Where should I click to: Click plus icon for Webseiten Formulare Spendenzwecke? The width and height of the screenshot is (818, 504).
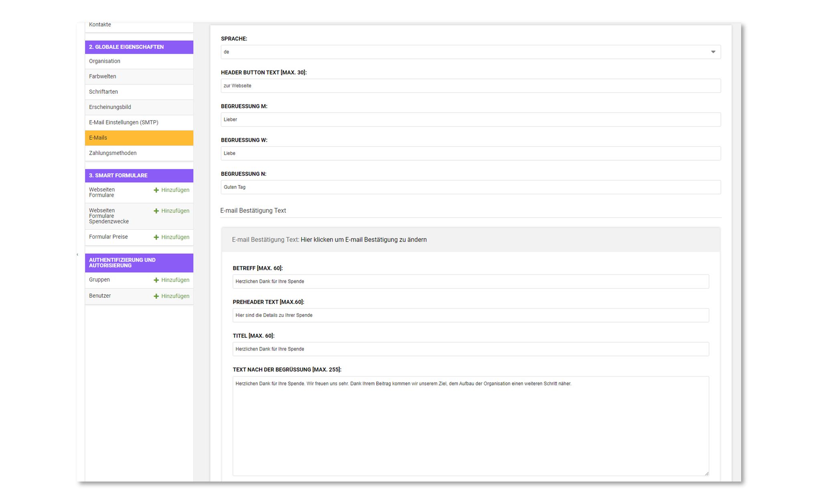[x=156, y=211]
